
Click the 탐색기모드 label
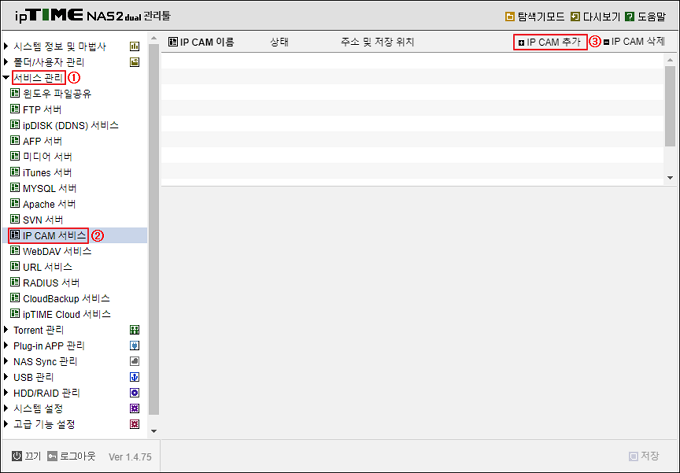[541, 17]
